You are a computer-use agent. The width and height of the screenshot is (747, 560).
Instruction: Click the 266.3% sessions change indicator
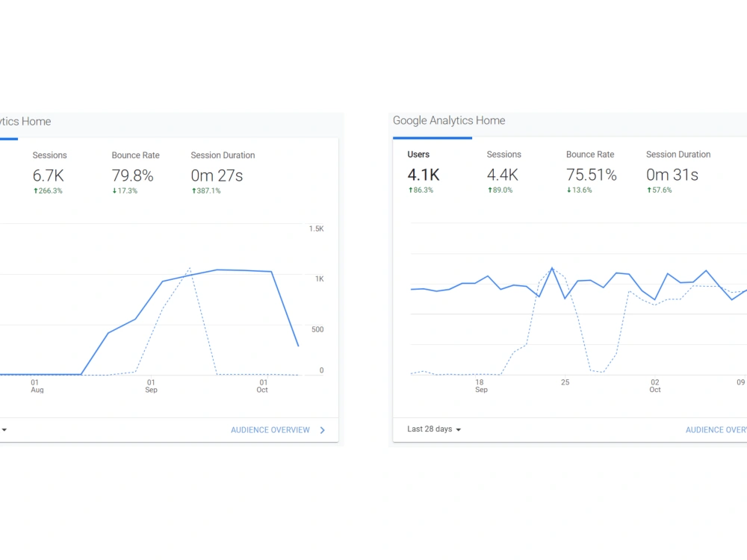[48, 191]
